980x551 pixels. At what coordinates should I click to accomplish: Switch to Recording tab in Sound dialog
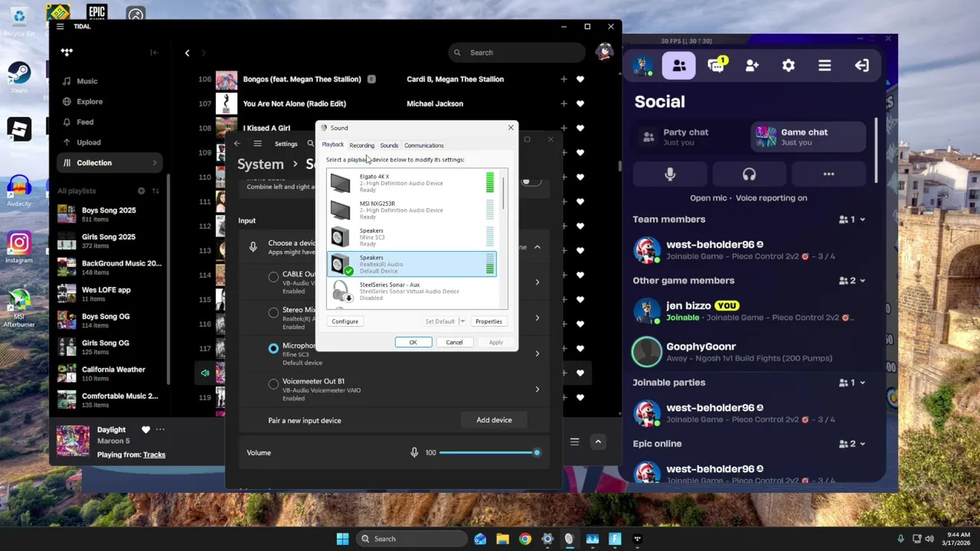click(x=361, y=145)
